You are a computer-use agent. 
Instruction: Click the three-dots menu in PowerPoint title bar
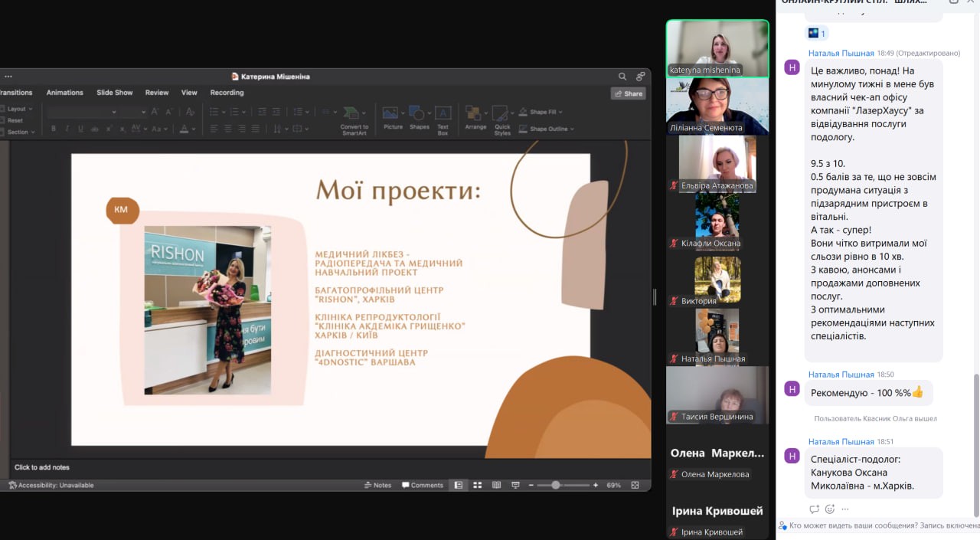tap(8, 77)
